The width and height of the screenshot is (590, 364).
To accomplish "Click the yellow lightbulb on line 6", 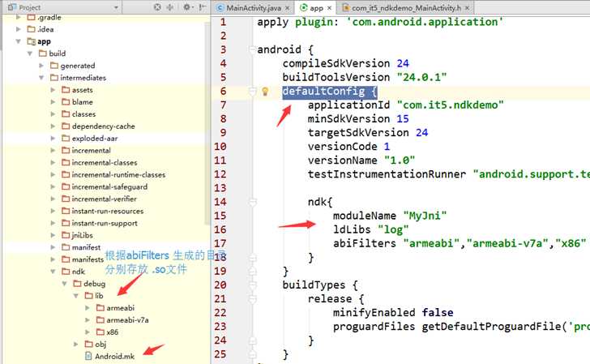I will point(265,91).
